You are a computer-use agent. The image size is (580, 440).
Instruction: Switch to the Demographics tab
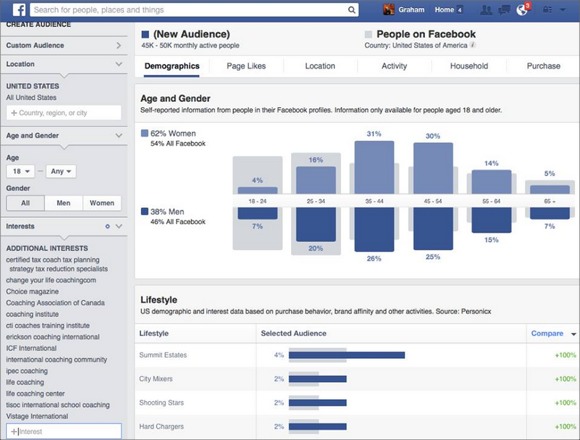pyautogui.click(x=172, y=66)
